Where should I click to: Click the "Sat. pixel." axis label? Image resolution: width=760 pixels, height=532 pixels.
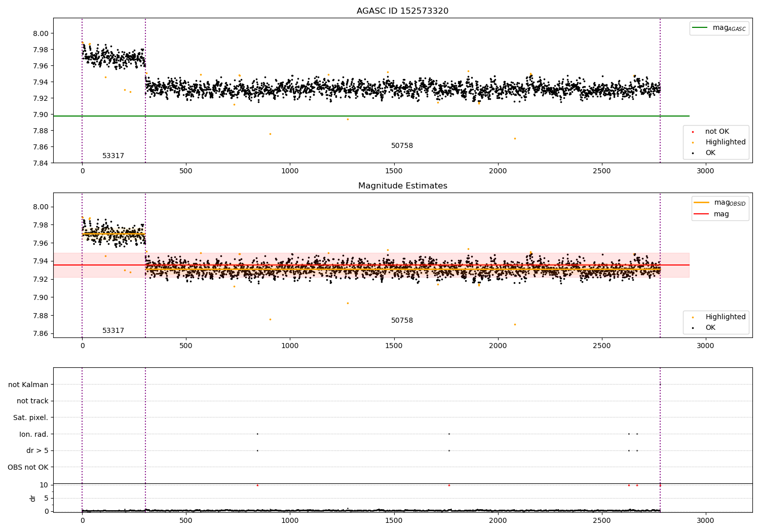click(31, 418)
